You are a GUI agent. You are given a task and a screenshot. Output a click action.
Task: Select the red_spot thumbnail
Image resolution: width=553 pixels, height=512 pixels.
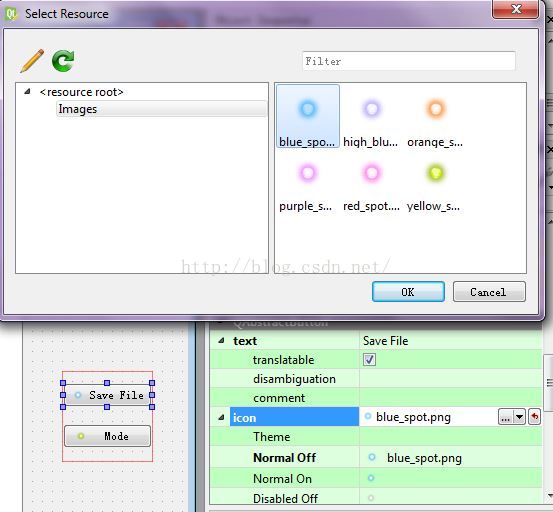tap(371, 186)
